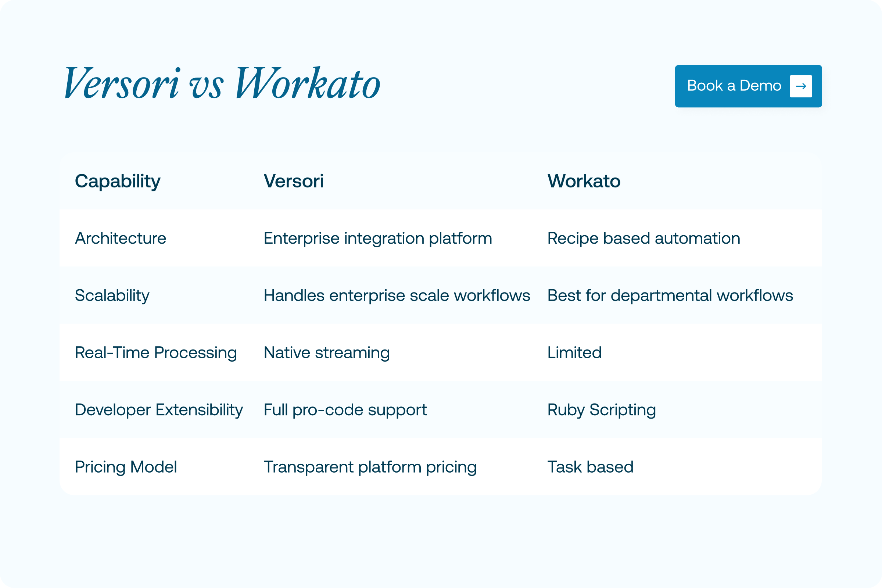Click the Workato column header
Image resolution: width=882 pixels, height=588 pixels.
(584, 181)
